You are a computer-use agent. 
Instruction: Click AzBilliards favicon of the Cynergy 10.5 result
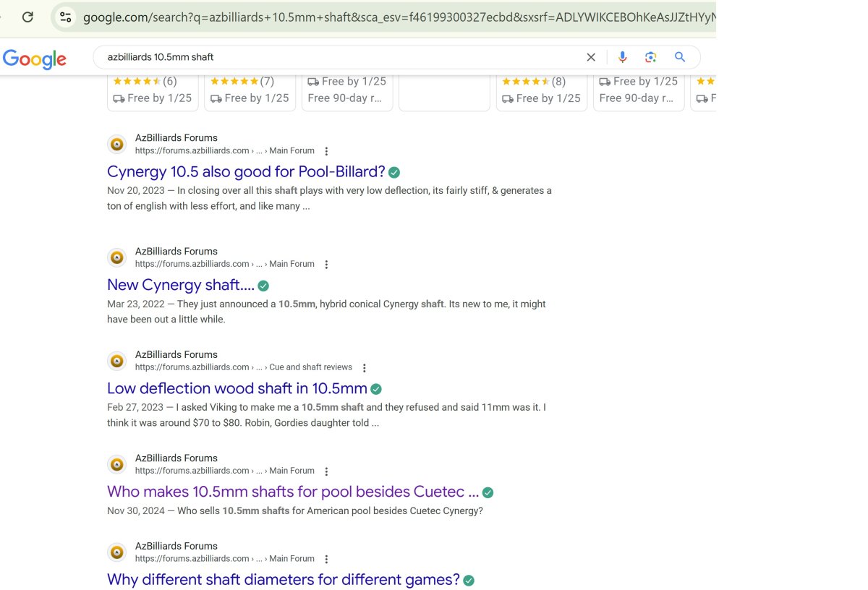click(116, 145)
